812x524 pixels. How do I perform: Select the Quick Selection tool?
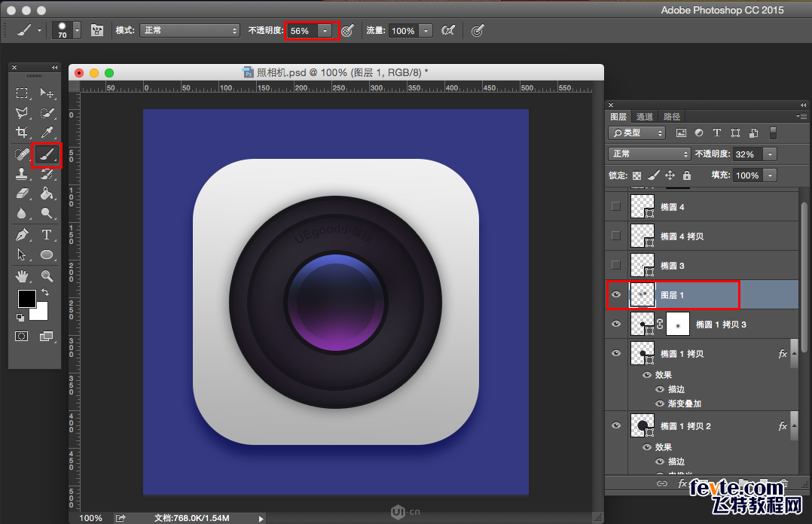click(x=47, y=113)
